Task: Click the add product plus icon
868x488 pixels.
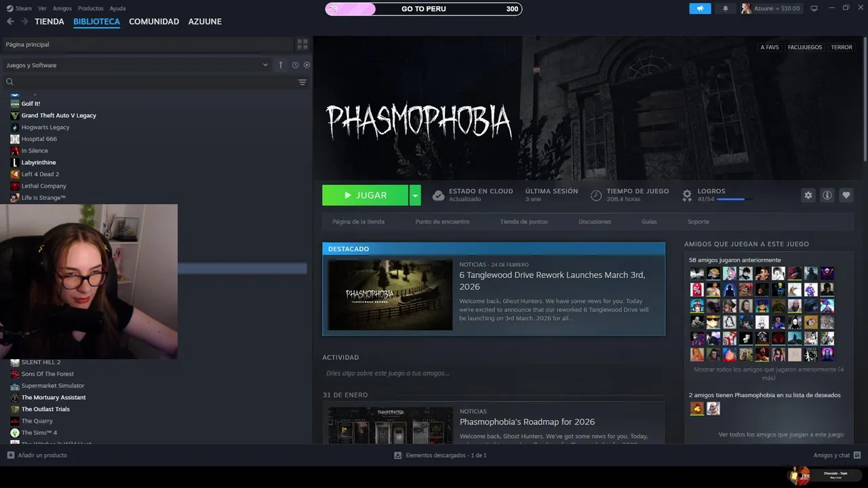Action: click(10, 455)
